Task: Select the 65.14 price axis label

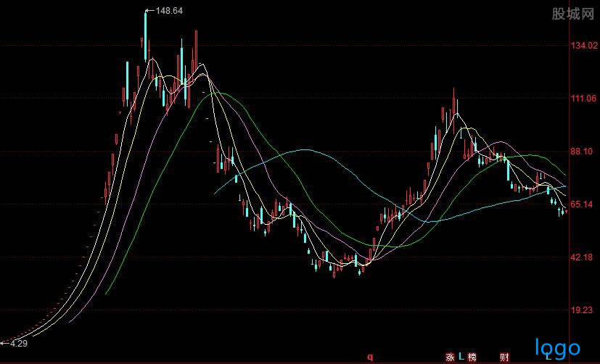Action: (x=582, y=205)
